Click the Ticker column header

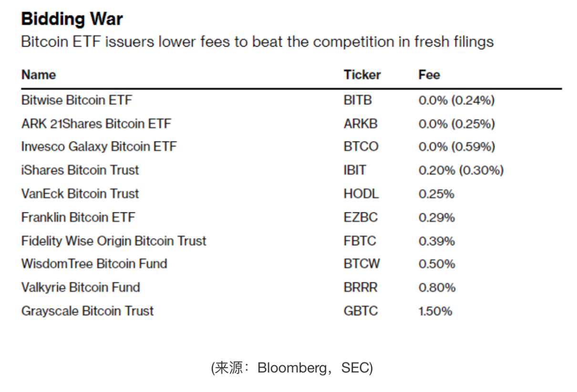[362, 75]
